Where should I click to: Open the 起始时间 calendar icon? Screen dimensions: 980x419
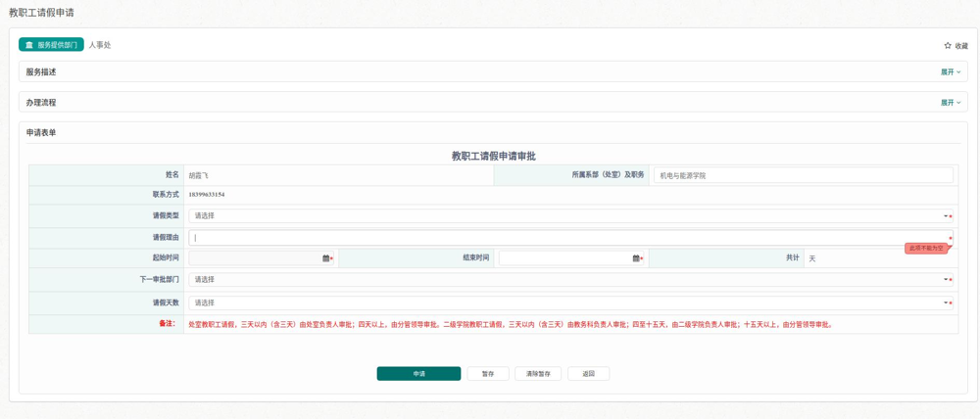pos(326,258)
